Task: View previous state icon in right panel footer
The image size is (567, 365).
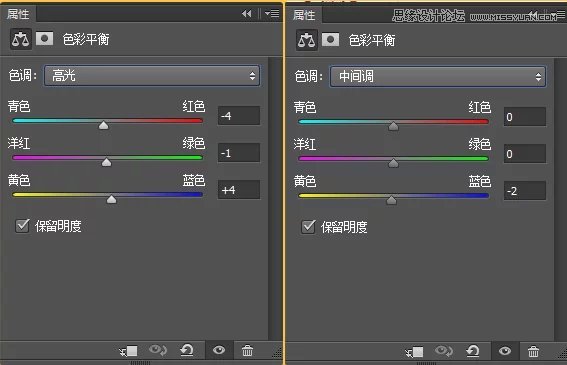Action: [x=443, y=351]
